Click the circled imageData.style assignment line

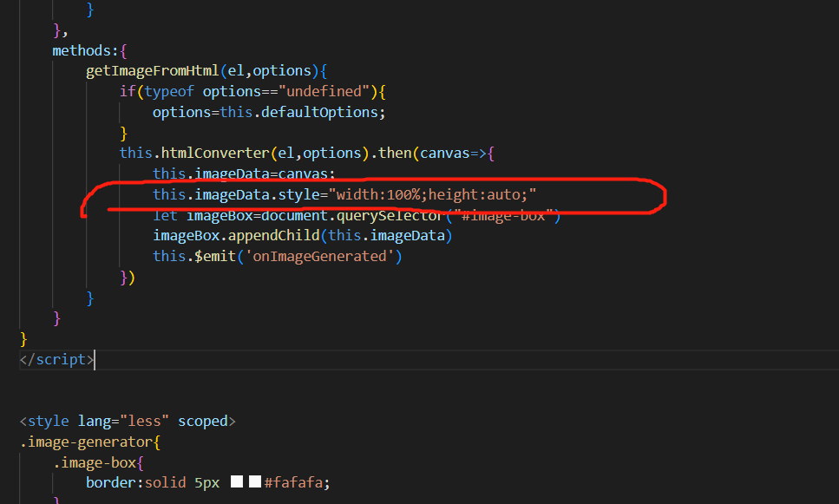click(347, 194)
